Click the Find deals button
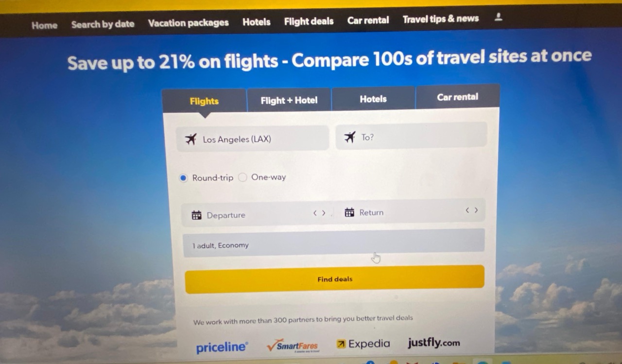Screen dimensions: 622x364 pos(335,279)
